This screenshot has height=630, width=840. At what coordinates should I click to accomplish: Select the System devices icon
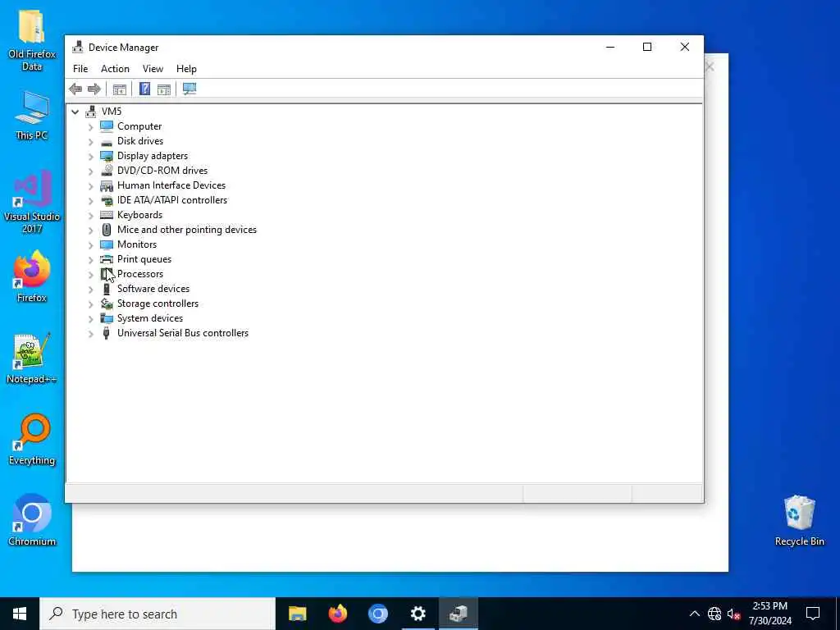click(107, 318)
